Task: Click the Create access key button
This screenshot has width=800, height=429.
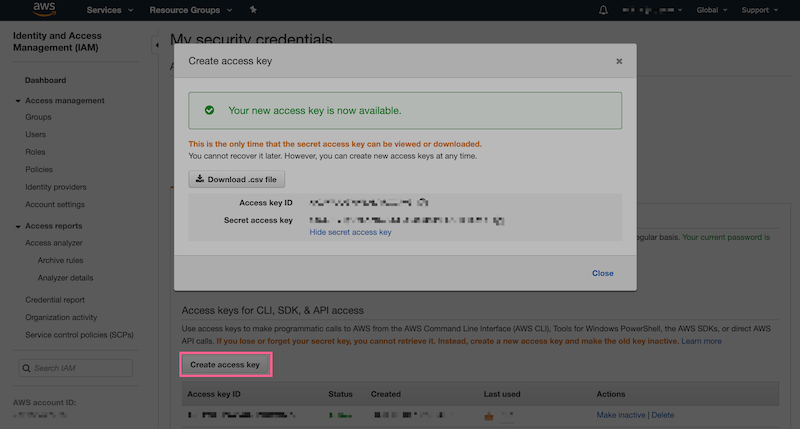Action: 225,365
